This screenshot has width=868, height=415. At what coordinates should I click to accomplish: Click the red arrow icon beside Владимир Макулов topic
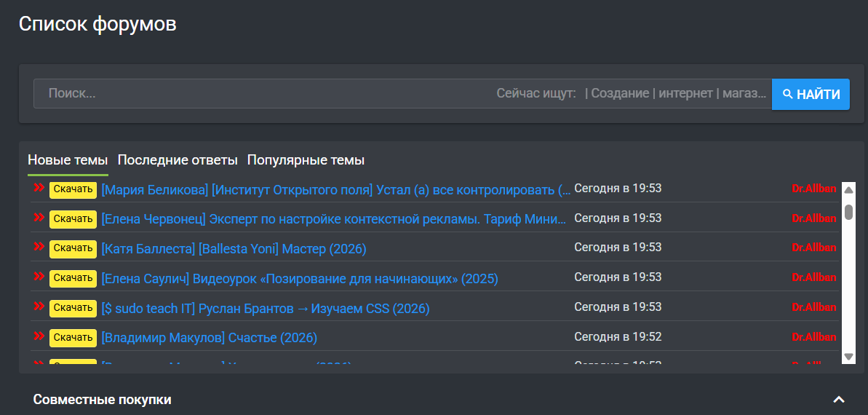39,336
